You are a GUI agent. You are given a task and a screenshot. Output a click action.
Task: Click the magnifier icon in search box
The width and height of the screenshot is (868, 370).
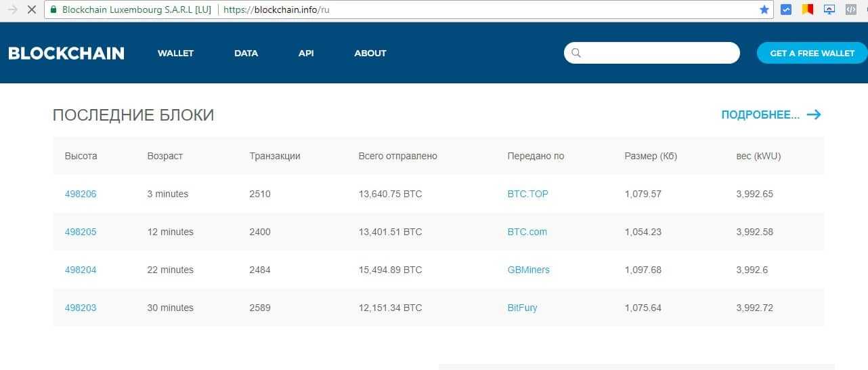[x=576, y=53]
